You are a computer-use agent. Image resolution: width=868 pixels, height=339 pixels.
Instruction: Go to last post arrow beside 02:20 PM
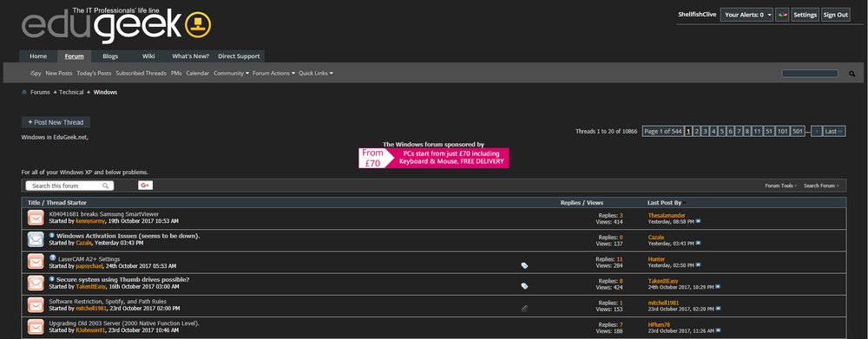[x=718, y=309]
